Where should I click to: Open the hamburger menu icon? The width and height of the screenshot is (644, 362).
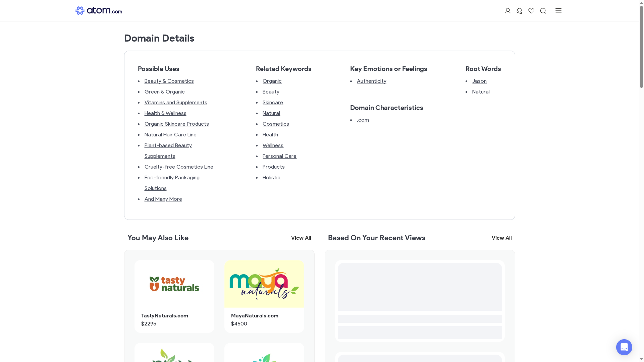[558, 11]
